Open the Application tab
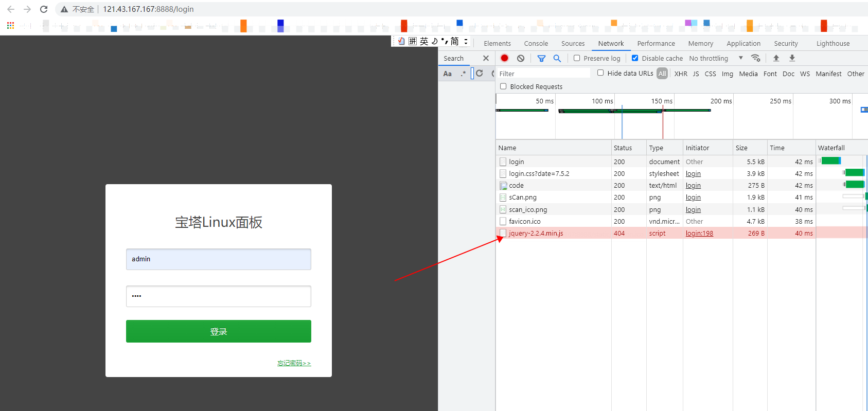 [x=743, y=44]
